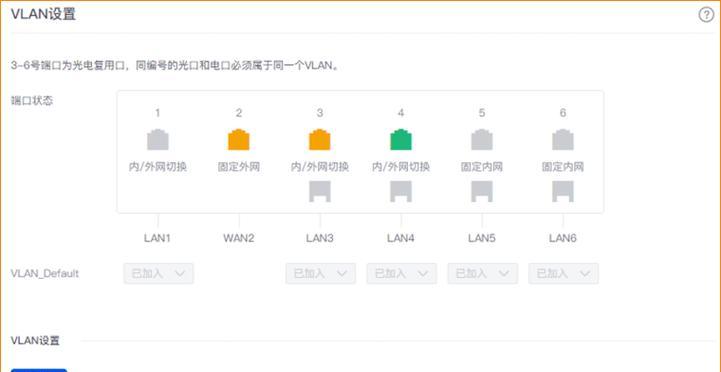
Task: Select the port 4 fiber SFP icon
Action: point(401,191)
